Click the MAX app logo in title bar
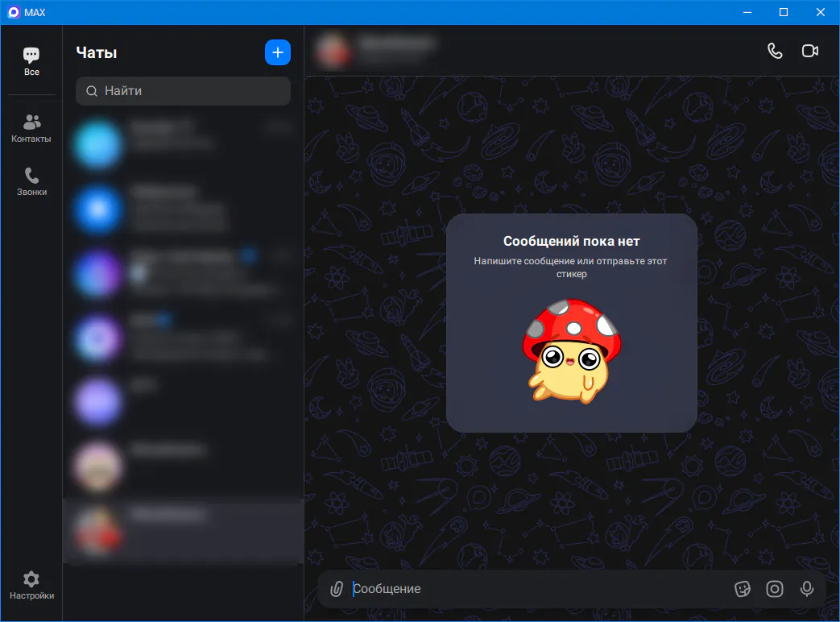The width and height of the screenshot is (840, 622). click(14, 12)
